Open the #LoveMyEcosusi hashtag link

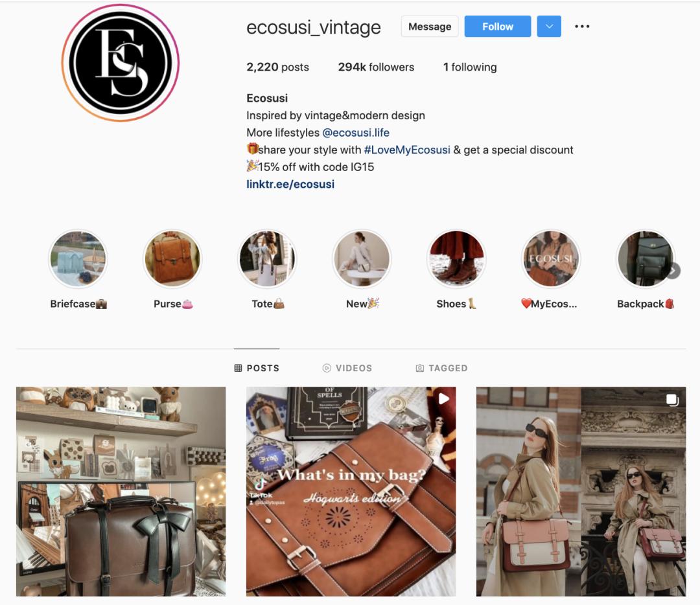407,150
